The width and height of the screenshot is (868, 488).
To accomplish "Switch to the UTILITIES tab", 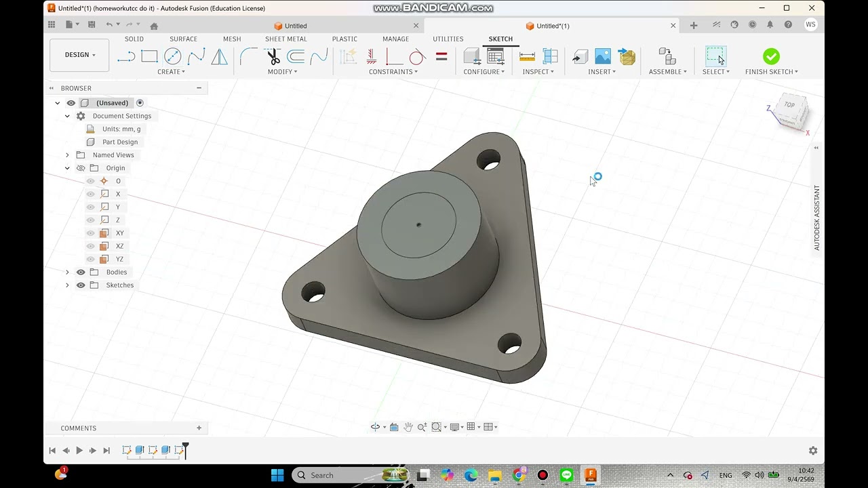I will [x=448, y=39].
